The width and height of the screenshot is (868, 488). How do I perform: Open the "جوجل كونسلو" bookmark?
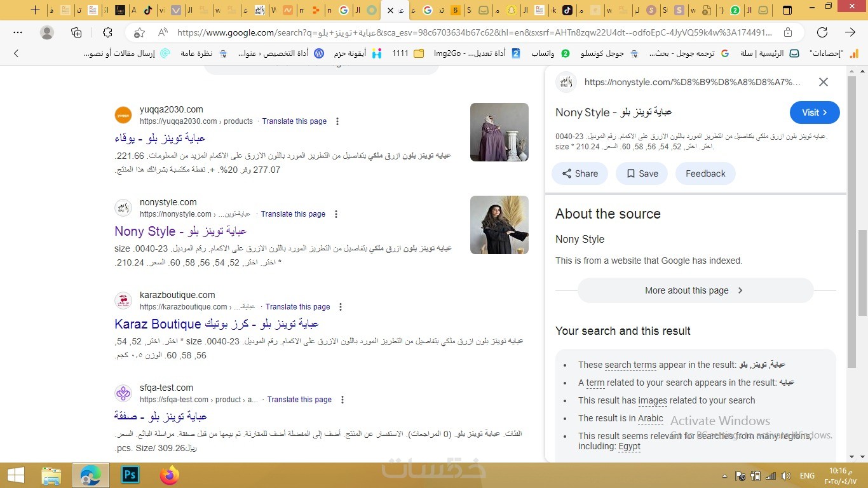pos(609,54)
